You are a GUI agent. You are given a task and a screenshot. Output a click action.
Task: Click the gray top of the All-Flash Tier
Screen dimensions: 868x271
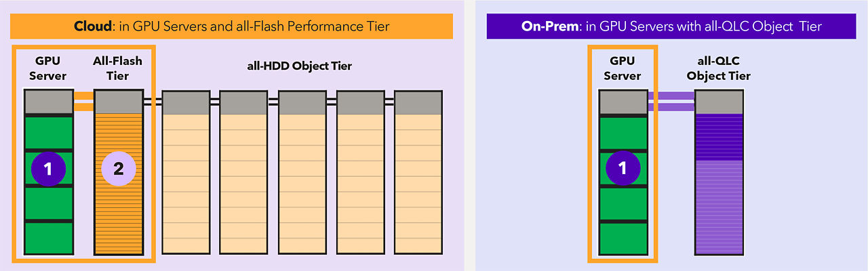[118, 102]
